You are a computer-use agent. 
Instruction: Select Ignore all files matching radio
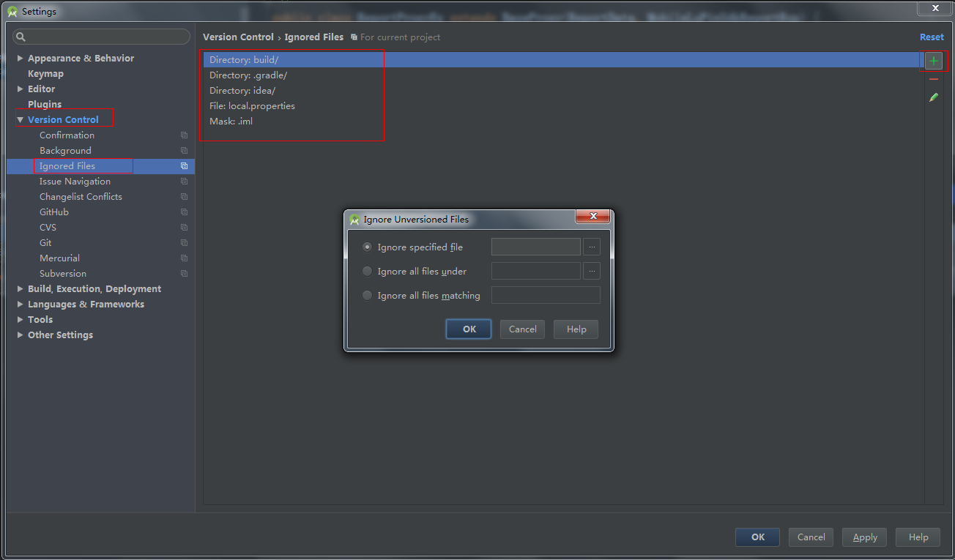368,296
